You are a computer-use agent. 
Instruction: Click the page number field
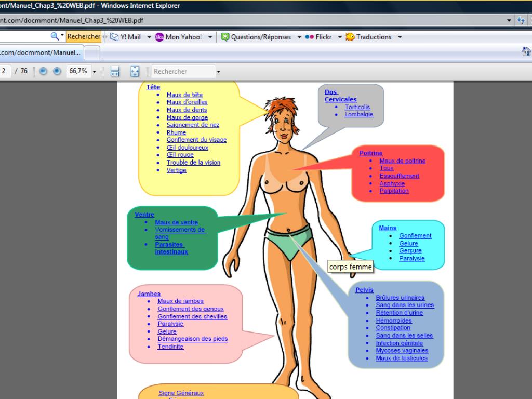coord(5,71)
